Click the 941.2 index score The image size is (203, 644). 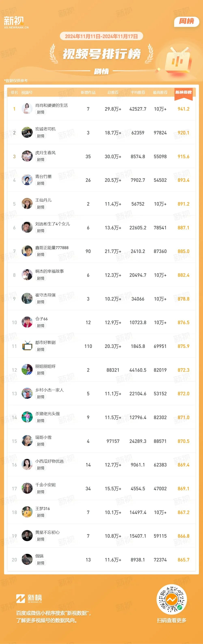pyautogui.click(x=184, y=109)
